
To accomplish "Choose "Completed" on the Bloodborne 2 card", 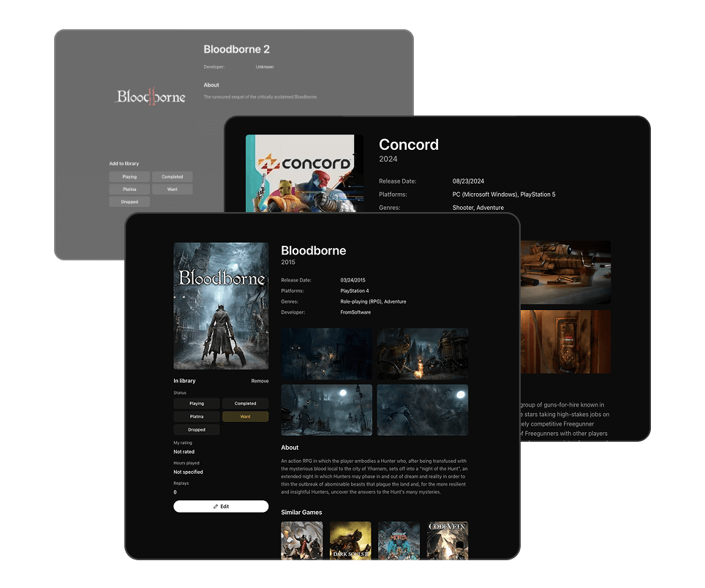I will pos(172,176).
